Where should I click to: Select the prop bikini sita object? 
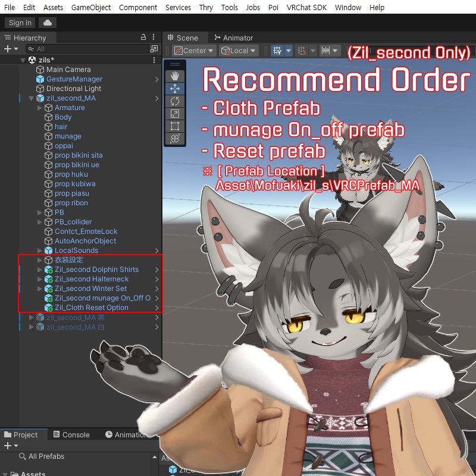point(79,155)
